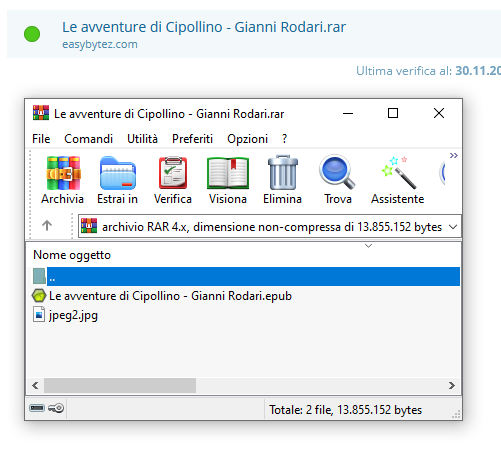Click the Ultima verifica al date text
This screenshot has height=449, width=501.
pos(428,71)
